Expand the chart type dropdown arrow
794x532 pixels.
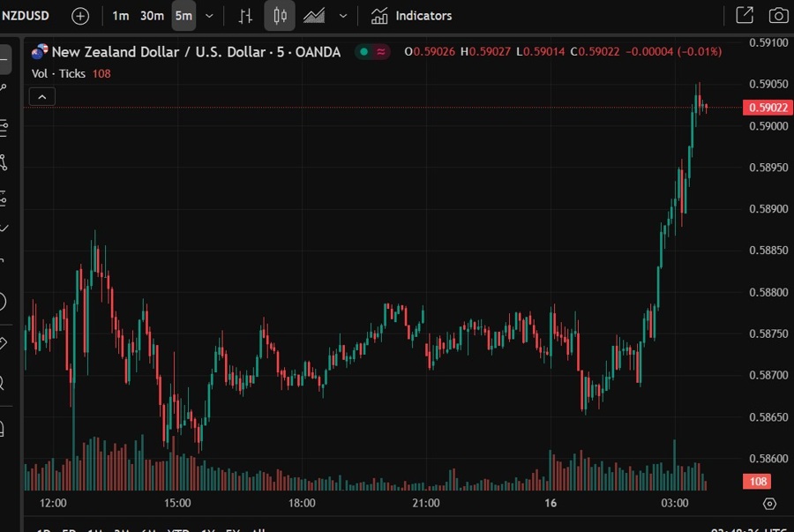(343, 16)
